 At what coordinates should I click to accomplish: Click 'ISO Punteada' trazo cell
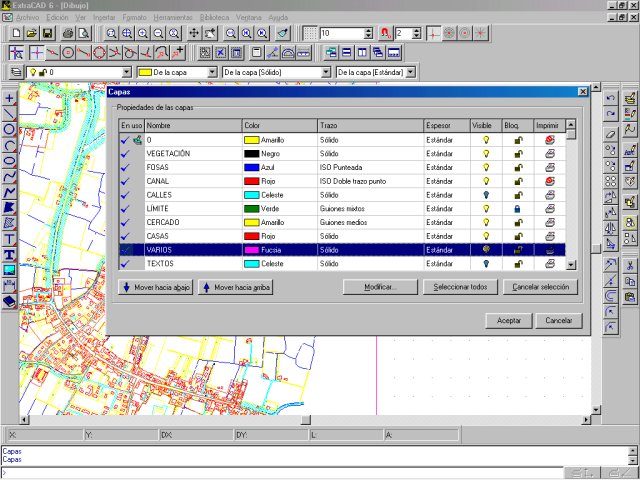pos(370,167)
